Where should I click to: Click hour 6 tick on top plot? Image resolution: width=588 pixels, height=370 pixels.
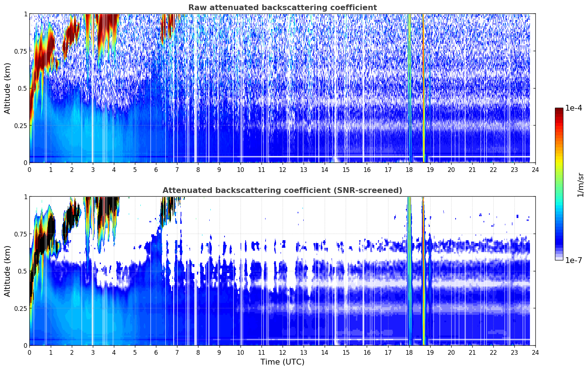click(x=156, y=169)
